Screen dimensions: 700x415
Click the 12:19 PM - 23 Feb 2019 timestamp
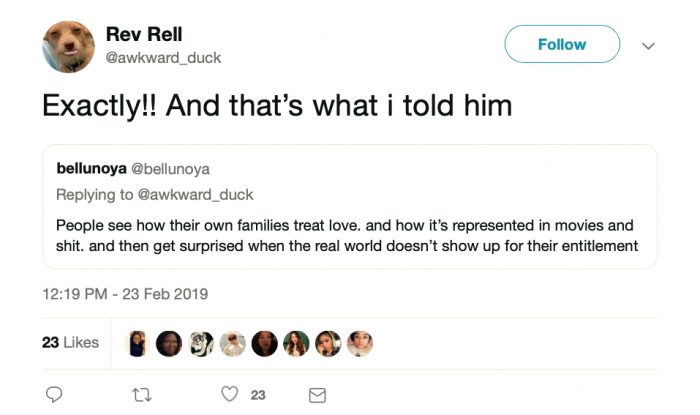coord(125,294)
